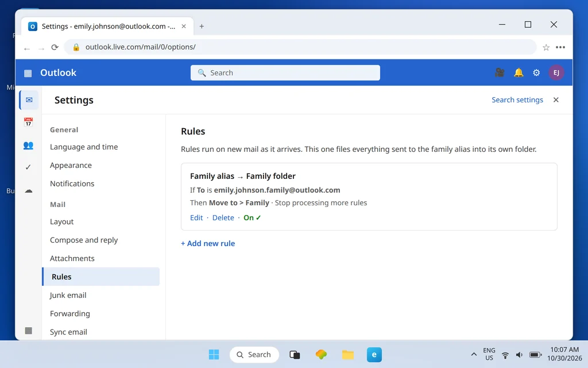588x368 pixels.
Task: Switch to Mail in the left rail
Action: click(29, 100)
